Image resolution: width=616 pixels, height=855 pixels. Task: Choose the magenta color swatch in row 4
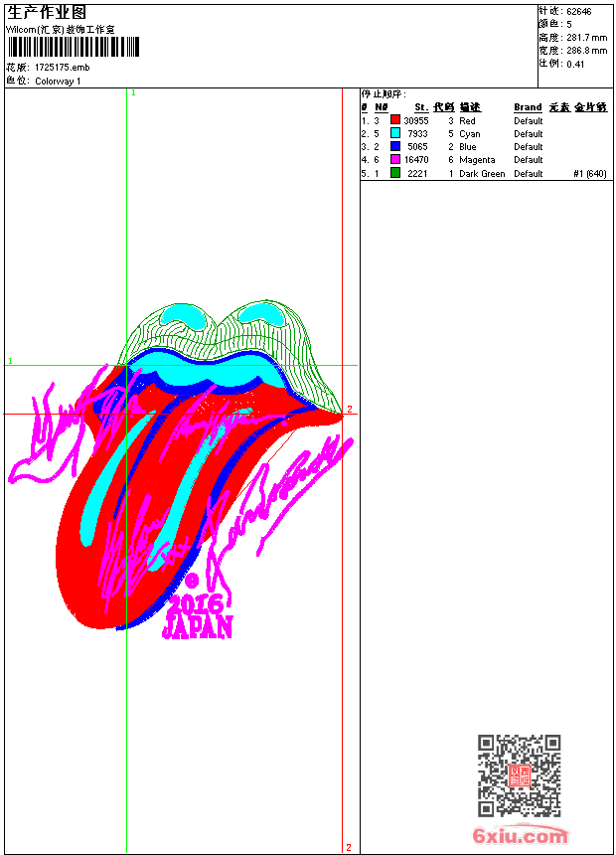coord(395,159)
